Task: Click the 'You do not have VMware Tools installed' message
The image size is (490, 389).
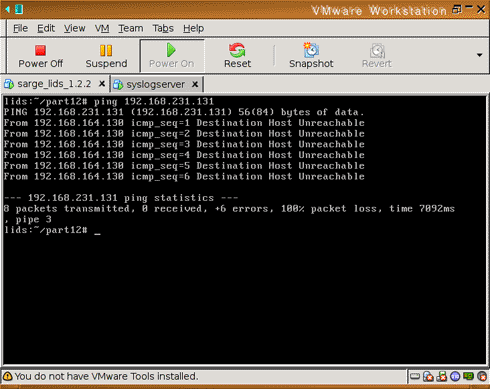Action: click(x=106, y=376)
